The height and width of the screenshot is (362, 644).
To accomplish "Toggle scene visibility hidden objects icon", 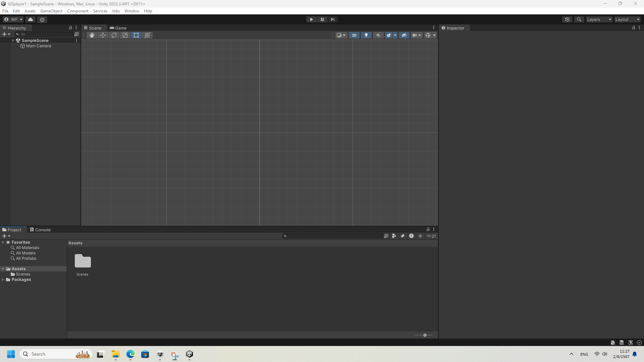I will point(404,35).
